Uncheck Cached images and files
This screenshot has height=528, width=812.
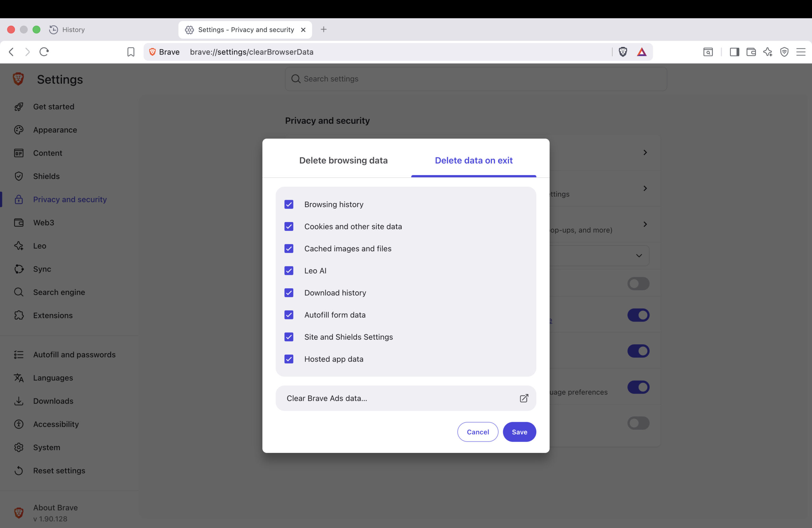tap(289, 249)
